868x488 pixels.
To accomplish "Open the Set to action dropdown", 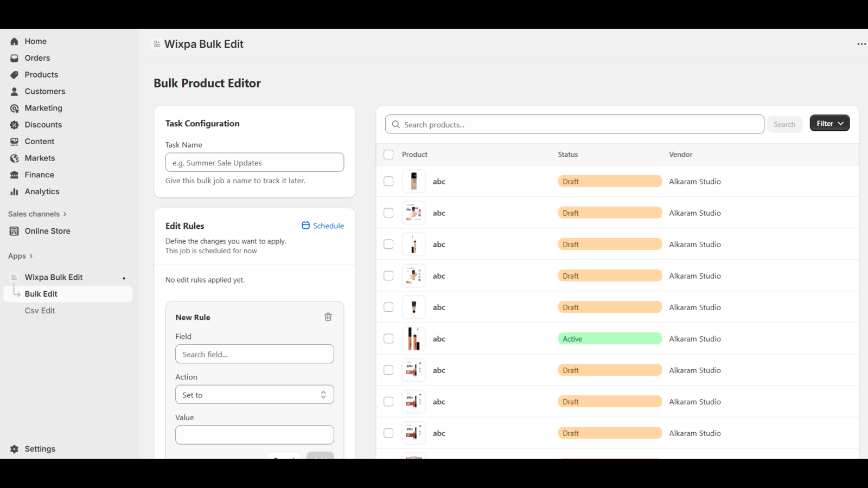I will [x=254, y=394].
